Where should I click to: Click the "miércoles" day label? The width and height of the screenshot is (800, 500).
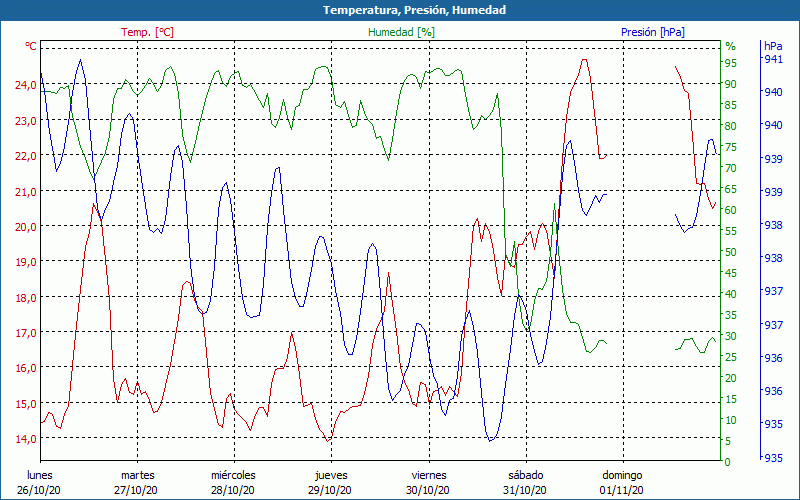tap(233, 476)
